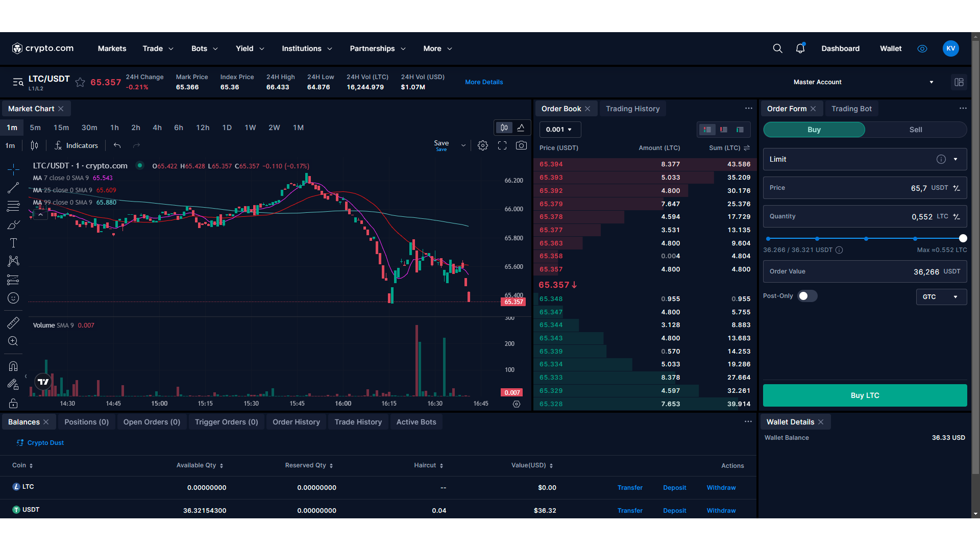Image resolution: width=980 pixels, height=551 pixels.
Task: Enable the Post-Only switch
Action: [807, 296]
